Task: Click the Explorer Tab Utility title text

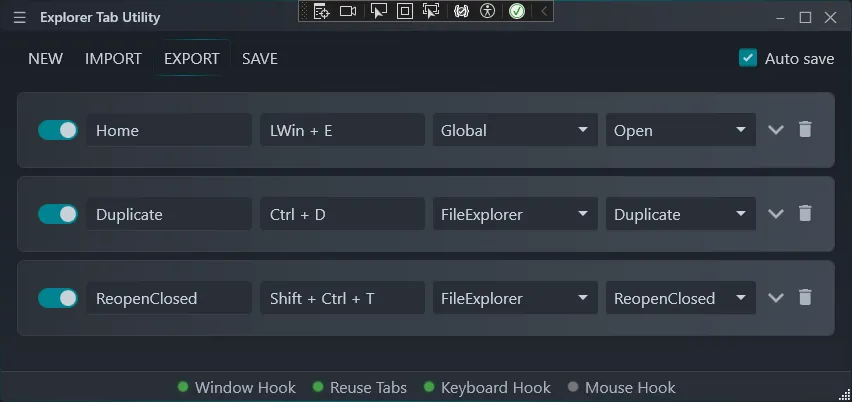Action: pyautogui.click(x=100, y=17)
